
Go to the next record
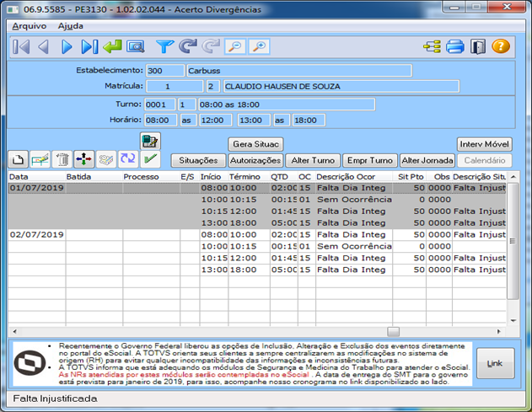pyautogui.click(x=67, y=46)
